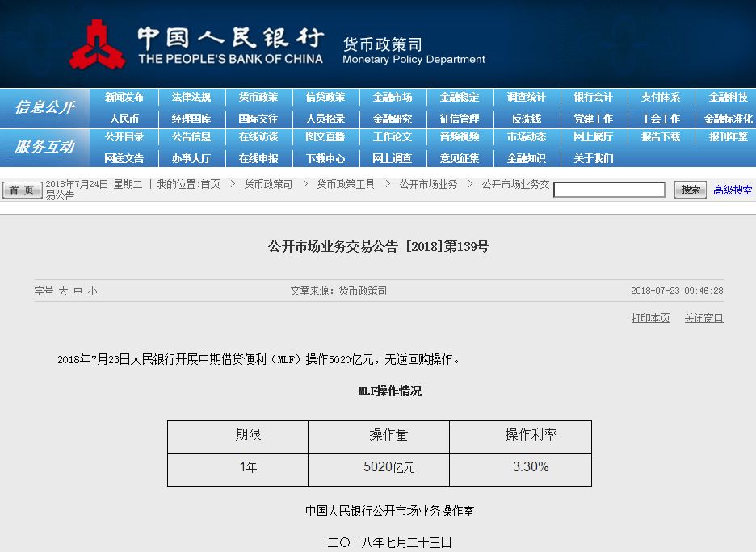Open 市场动态 link
Screen dimensions: 756x552
(527, 137)
